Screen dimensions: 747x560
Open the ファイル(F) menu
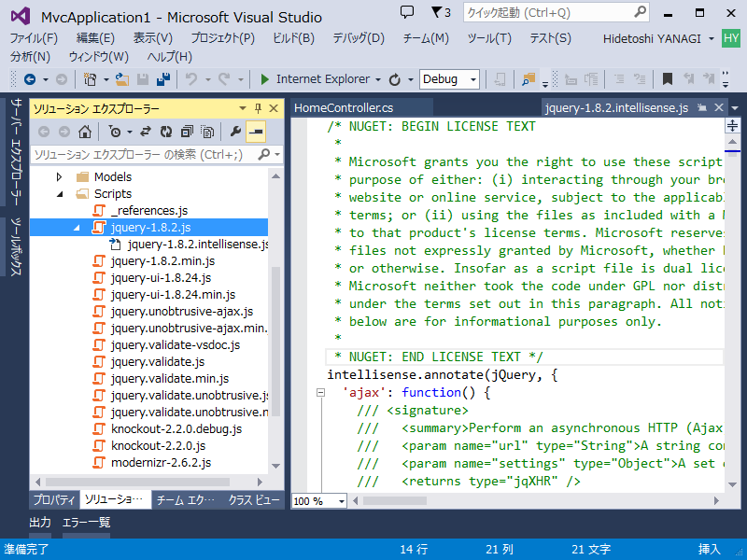click(x=34, y=38)
